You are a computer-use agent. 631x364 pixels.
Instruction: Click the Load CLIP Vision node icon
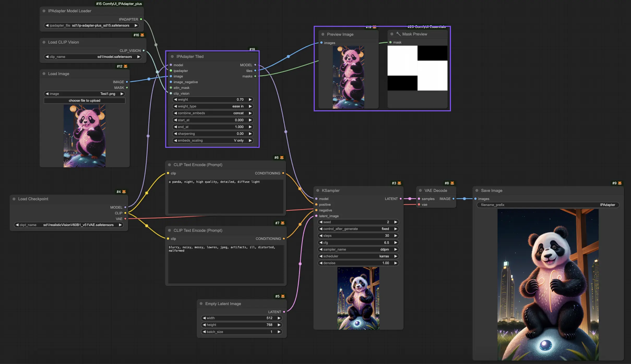coord(43,43)
